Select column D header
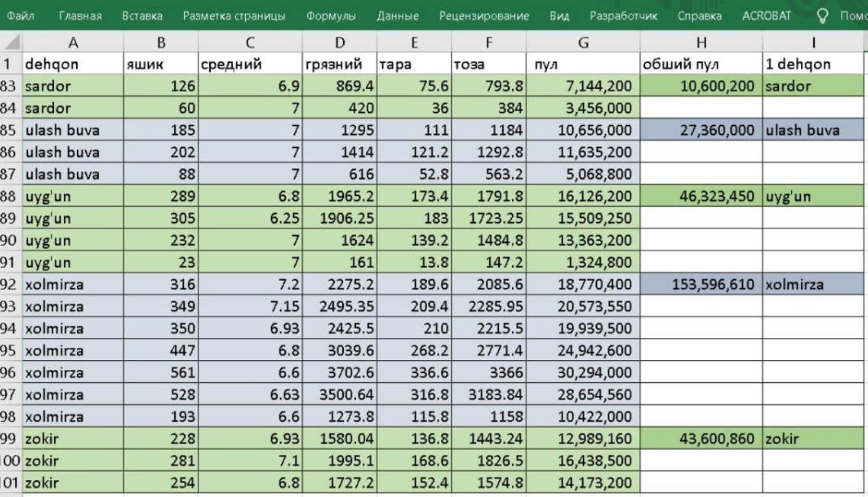The height and width of the screenshot is (497, 868). pyautogui.click(x=339, y=42)
